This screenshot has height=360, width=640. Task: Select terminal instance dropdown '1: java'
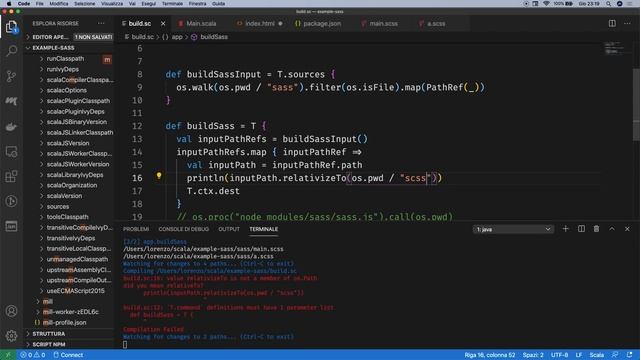point(513,229)
